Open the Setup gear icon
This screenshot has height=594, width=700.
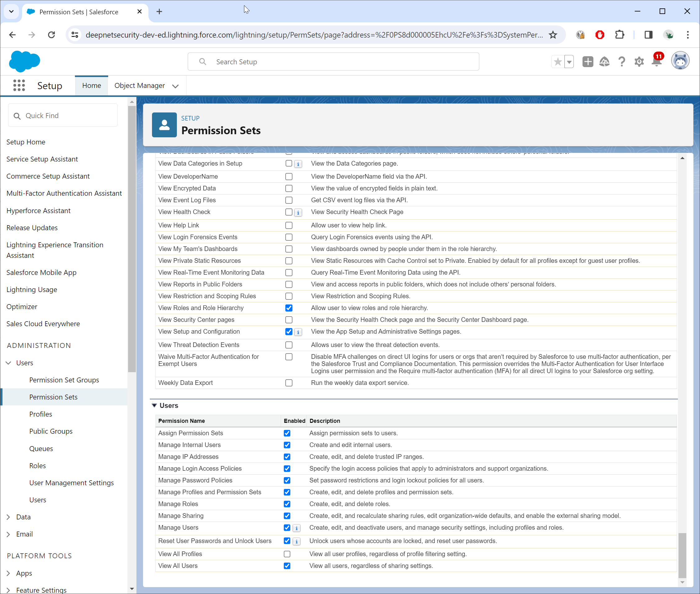[x=639, y=62]
